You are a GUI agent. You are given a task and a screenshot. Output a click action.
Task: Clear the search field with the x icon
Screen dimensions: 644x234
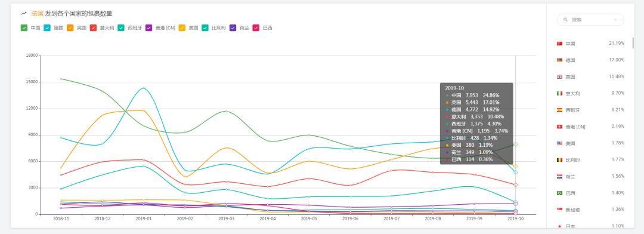point(615,19)
